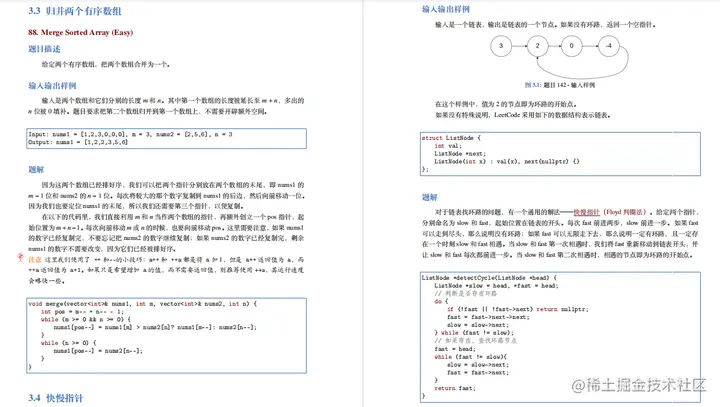Click the left page 输入输出样例 subheading
720x407 pixels.
point(52,85)
